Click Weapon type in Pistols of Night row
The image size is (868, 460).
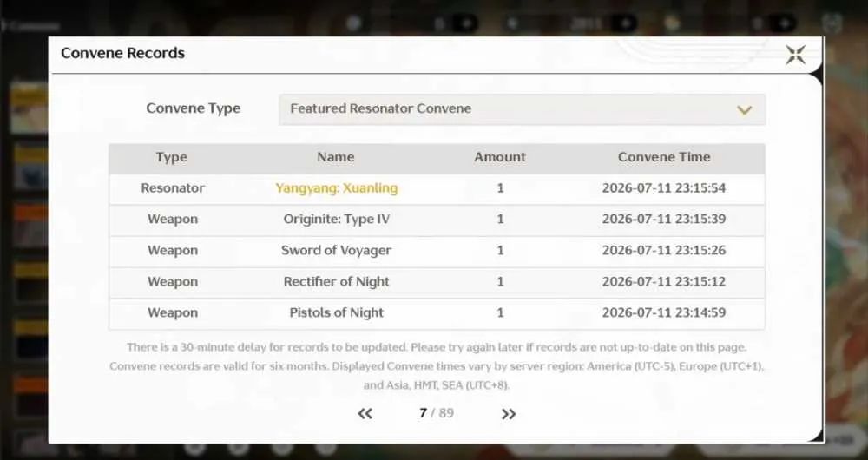(172, 312)
